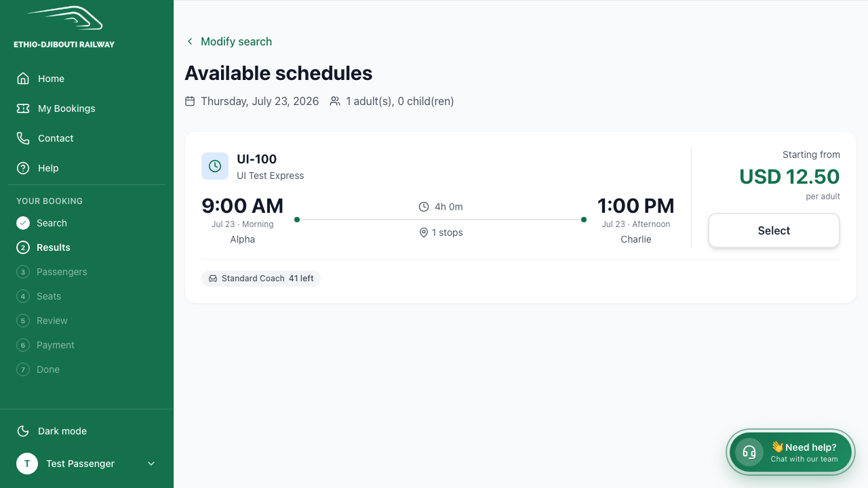Expand the Test Passenger account chevron

coord(151,464)
